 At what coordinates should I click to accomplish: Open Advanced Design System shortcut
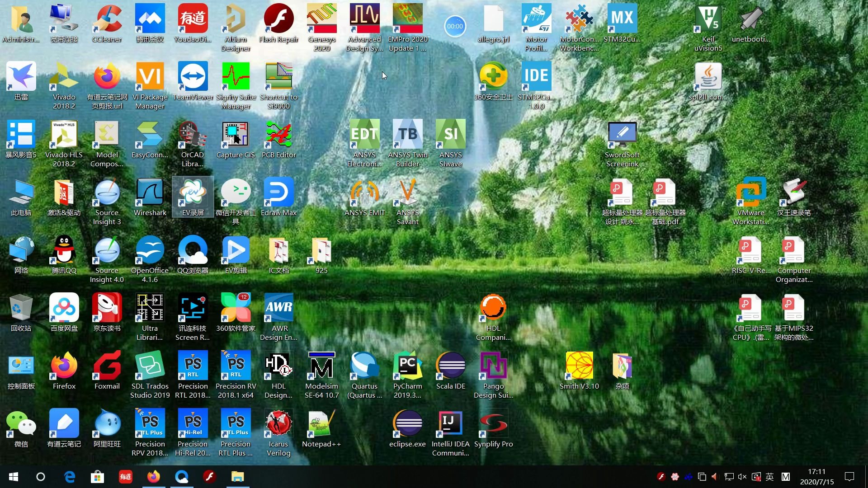point(364,28)
